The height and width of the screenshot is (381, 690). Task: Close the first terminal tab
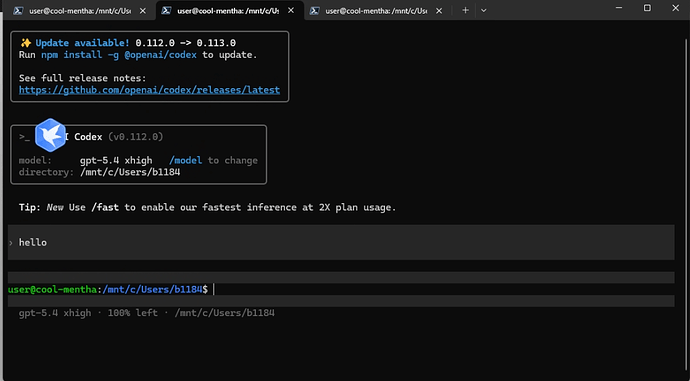click(143, 11)
